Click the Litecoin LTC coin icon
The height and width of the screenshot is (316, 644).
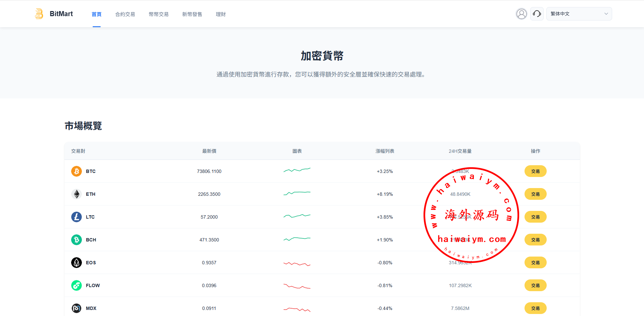(x=77, y=217)
